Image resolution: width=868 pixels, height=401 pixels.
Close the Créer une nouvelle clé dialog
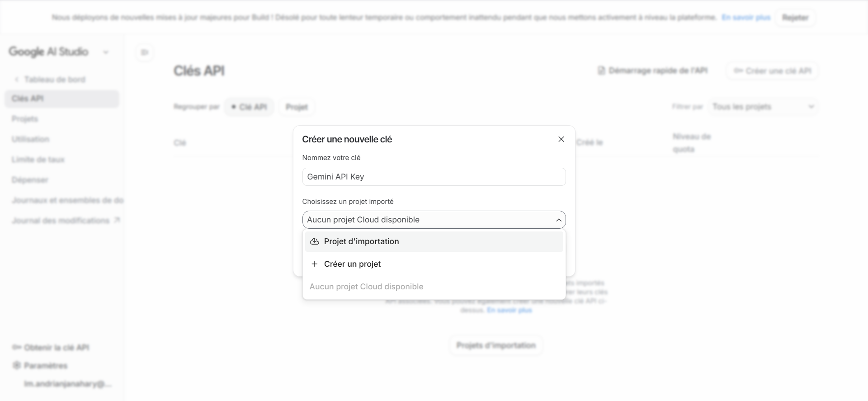point(561,139)
